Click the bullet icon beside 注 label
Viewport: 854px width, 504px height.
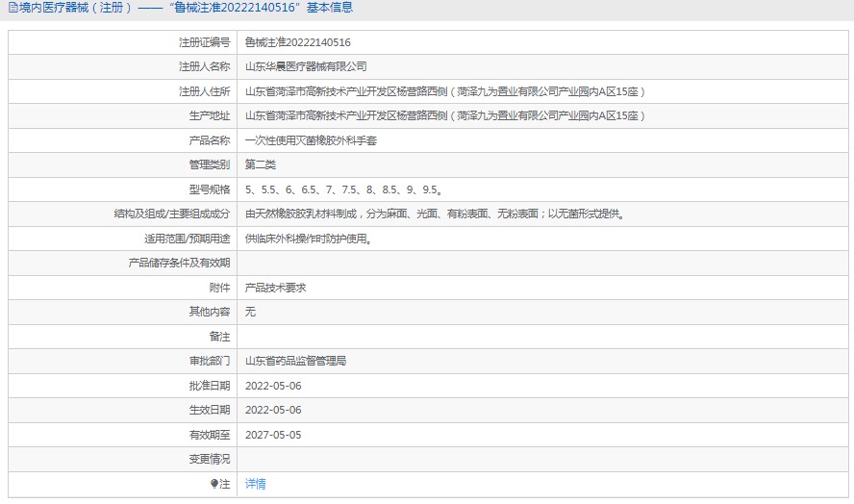[x=214, y=483]
